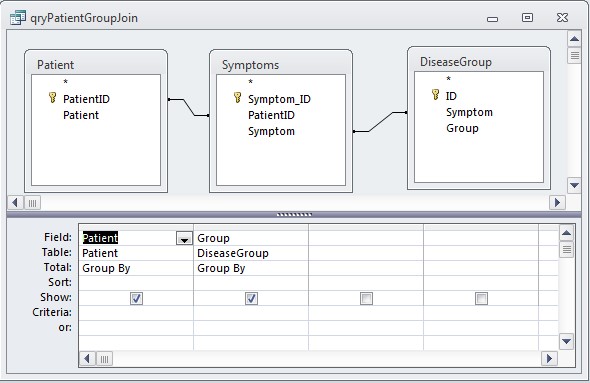Select asterisk in Symptoms table
The width and height of the screenshot is (590, 383).
pos(251,82)
